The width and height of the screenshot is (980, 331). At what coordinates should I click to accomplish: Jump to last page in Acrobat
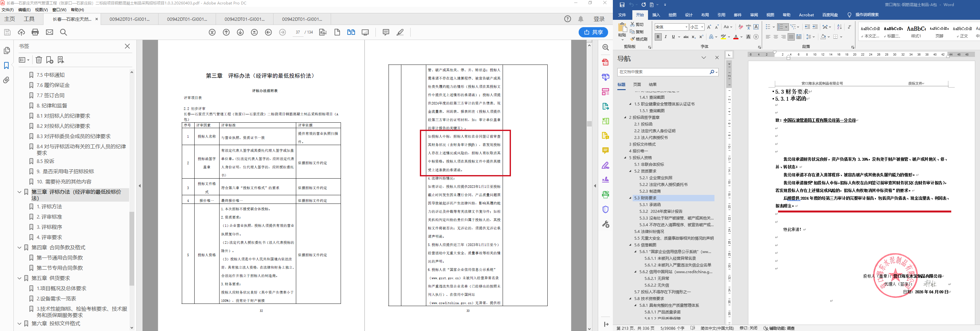click(255, 32)
